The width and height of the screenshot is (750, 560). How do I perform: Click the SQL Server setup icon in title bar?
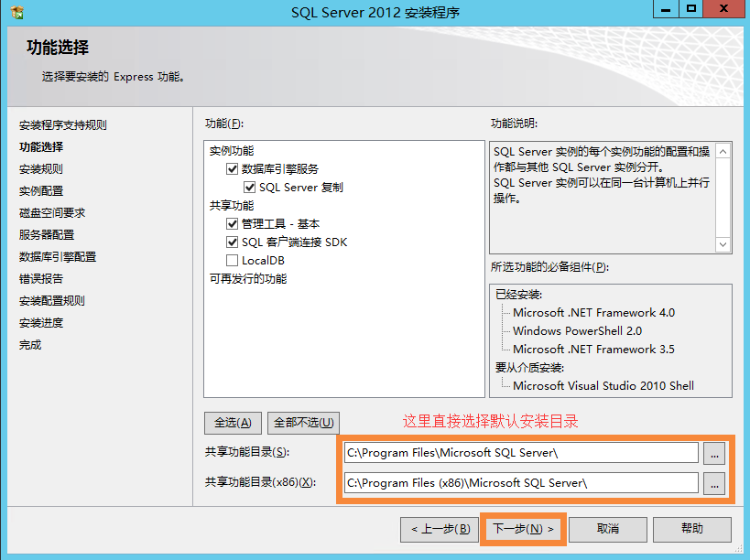click(x=16, y=13)
